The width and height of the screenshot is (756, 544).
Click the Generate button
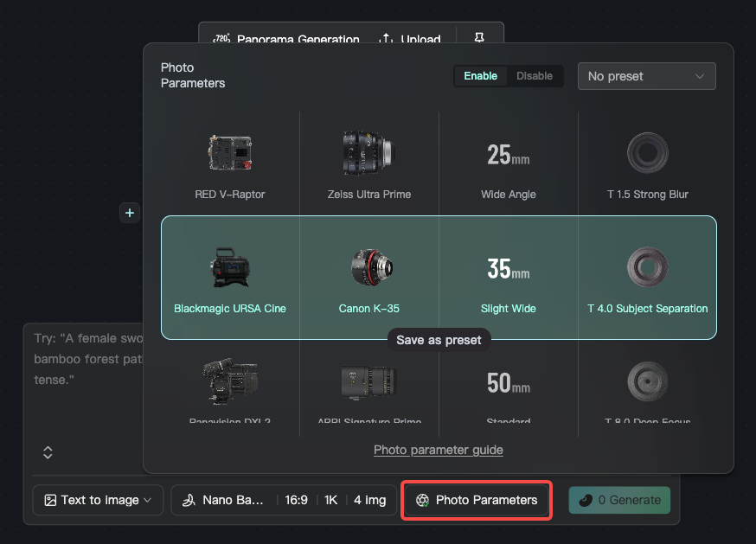pos(619,500)
